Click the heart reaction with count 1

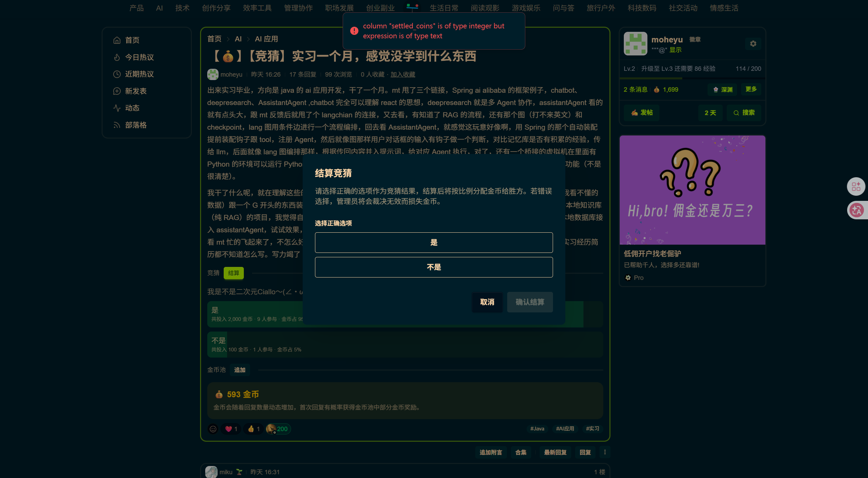click(231, 429)
